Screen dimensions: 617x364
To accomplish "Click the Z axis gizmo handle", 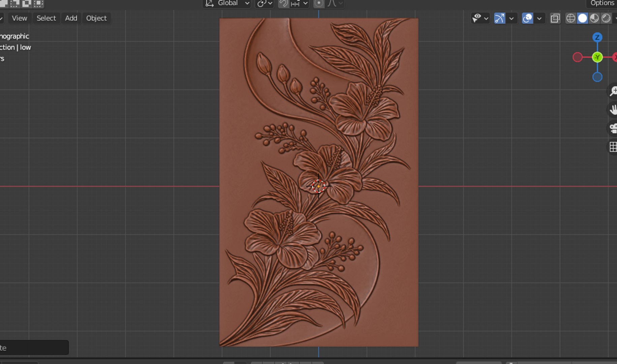I will [597, 37].
